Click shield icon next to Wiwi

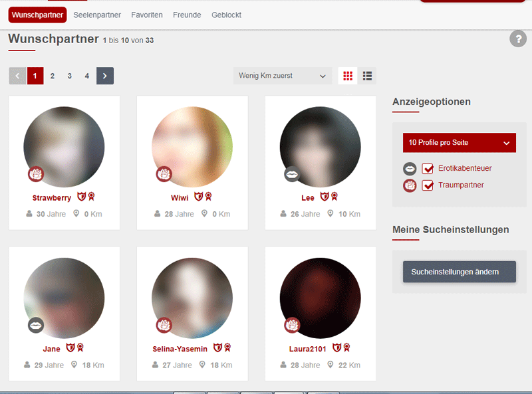(x=198, y=197)
